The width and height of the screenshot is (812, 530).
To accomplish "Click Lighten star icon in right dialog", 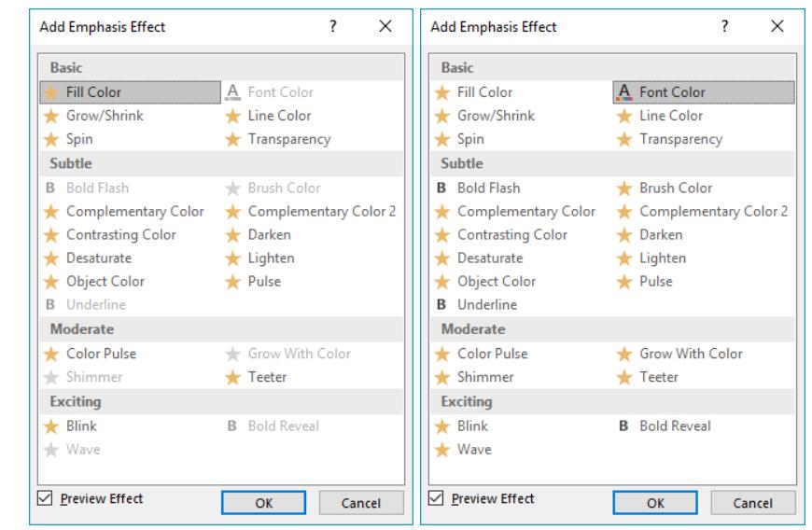I will (x=624, y=258).
